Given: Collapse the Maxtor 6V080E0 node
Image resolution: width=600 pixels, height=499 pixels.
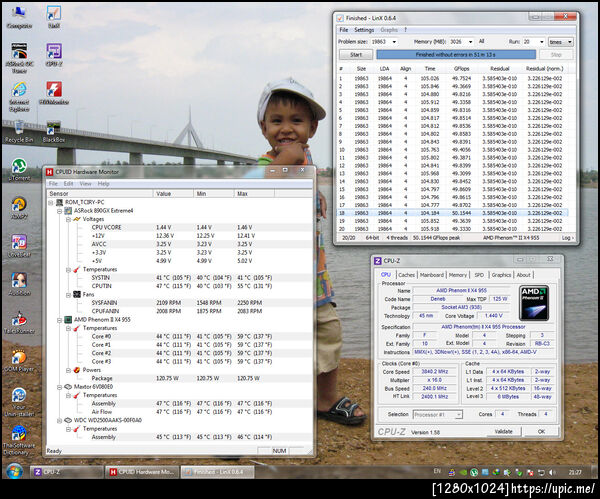Looking at the screenshot, I should (59, 387).
